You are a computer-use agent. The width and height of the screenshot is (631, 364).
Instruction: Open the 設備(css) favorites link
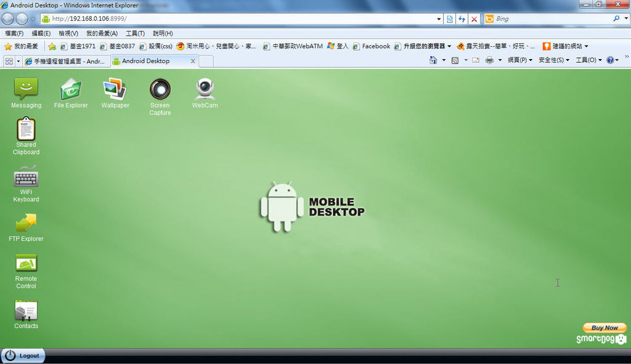156,46
